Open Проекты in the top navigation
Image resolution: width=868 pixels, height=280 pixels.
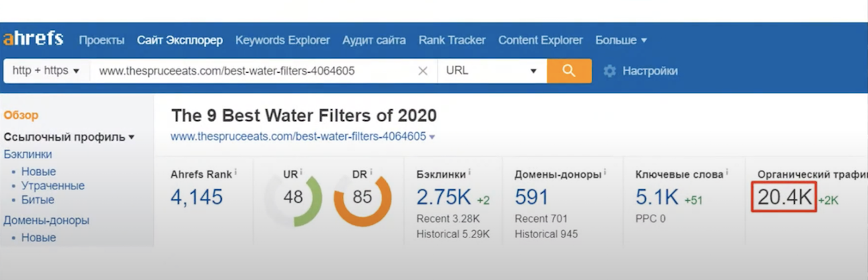pyautogui.click(x=101, y=40)
